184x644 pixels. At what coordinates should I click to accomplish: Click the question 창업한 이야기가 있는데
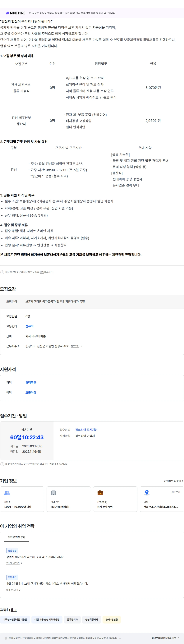coord(35,557)
